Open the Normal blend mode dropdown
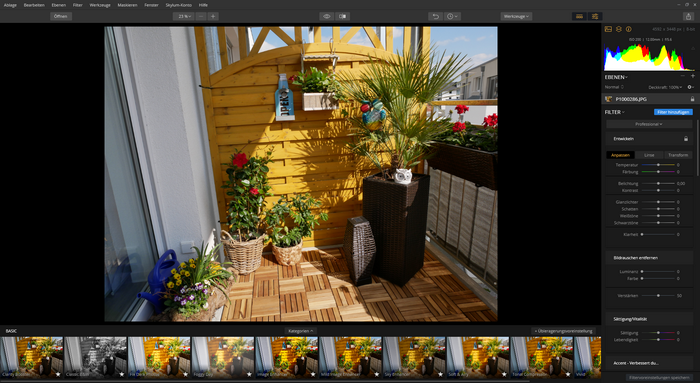700x383 pixels. (x=614, y=87)
